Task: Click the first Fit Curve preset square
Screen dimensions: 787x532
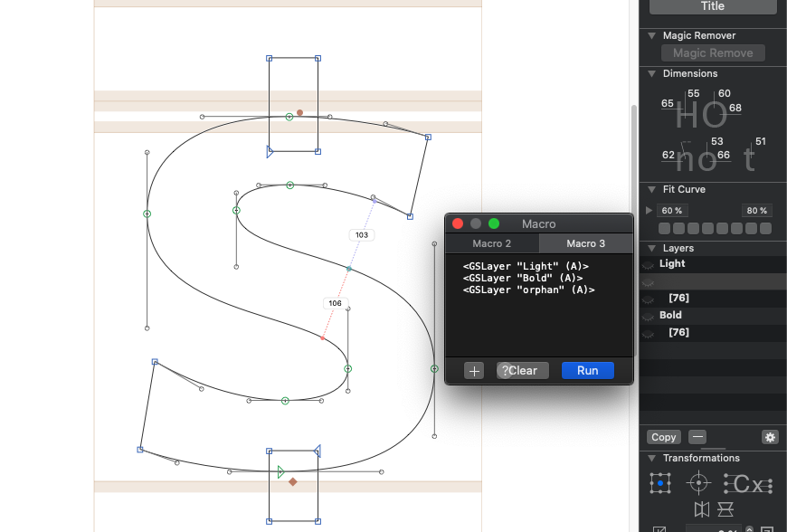Action: pyautogui.click(x=664, y=229)
